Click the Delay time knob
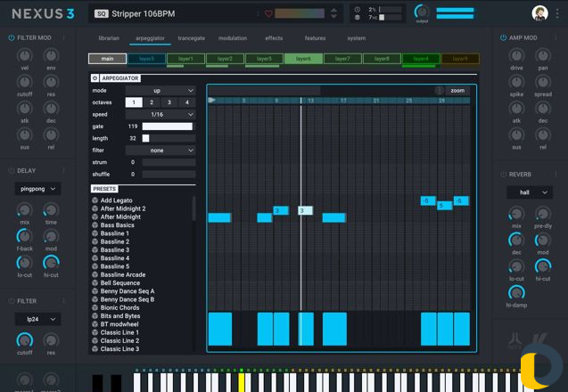Viewport: 568px width, 392px height. (x=51, y=210)
